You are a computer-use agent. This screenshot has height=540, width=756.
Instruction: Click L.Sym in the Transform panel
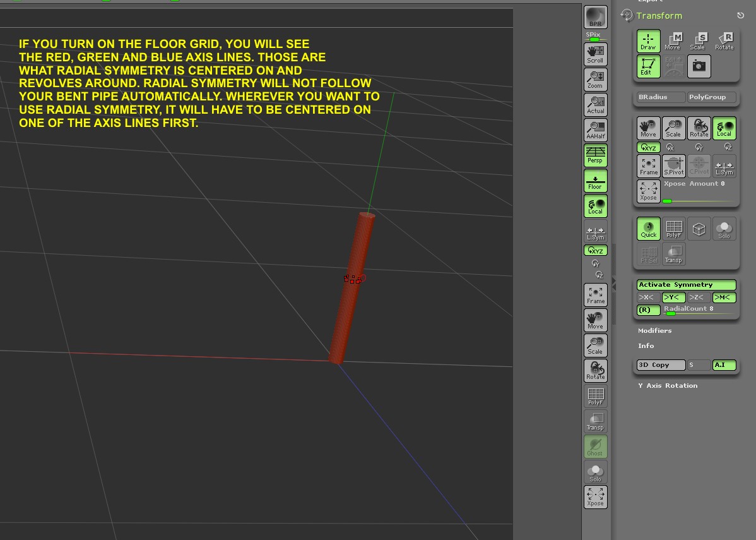724,166
